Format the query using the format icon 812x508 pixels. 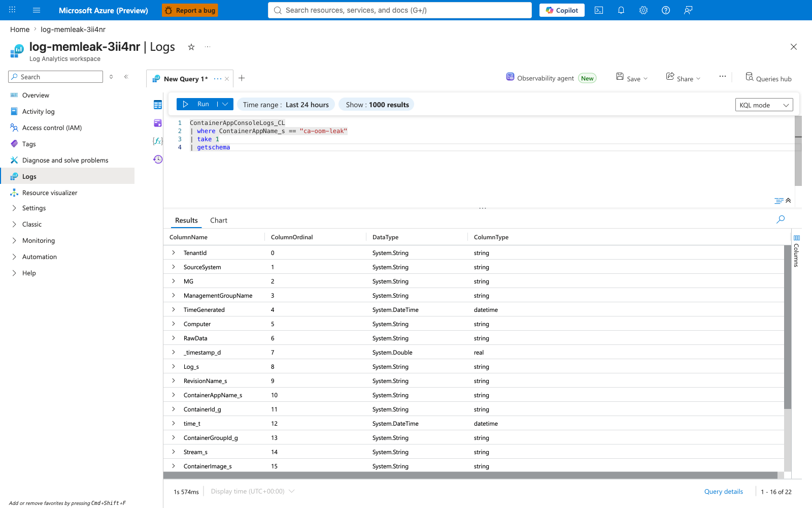pos(779,201)
